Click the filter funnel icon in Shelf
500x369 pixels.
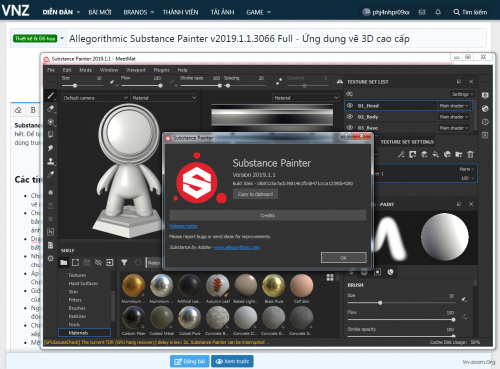coord(124,263)
